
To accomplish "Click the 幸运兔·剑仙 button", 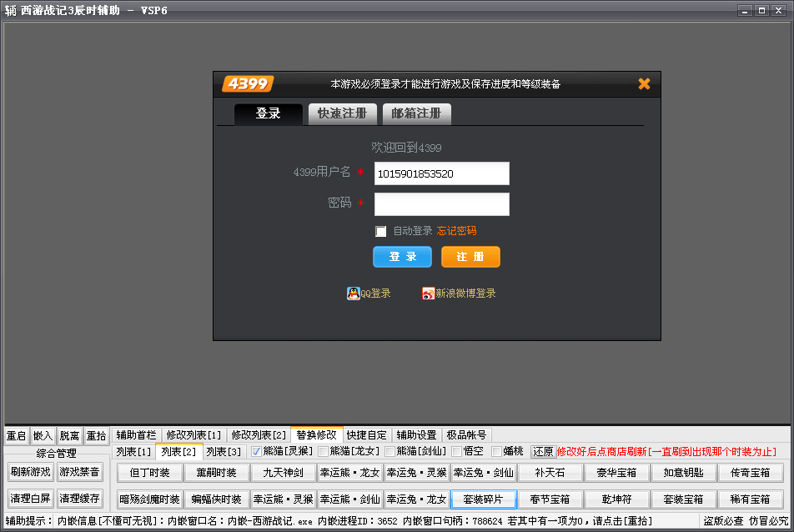I will (x=484, y=473).
